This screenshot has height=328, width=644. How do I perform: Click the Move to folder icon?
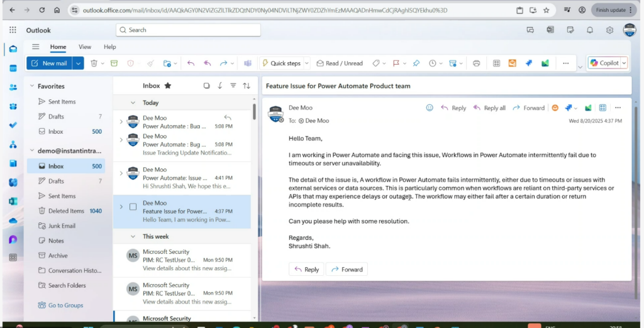click(167, 63)
